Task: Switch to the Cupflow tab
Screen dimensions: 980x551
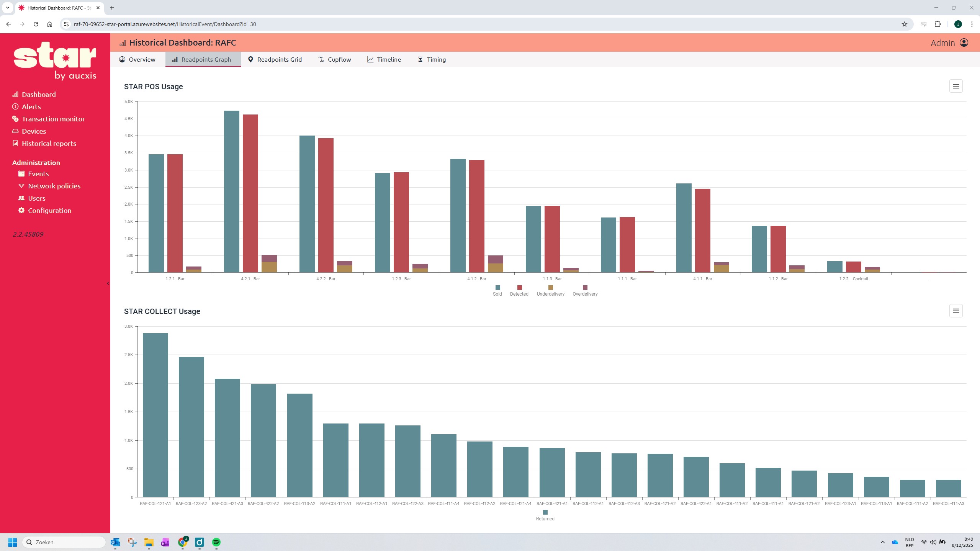Action: click(335, 59)
